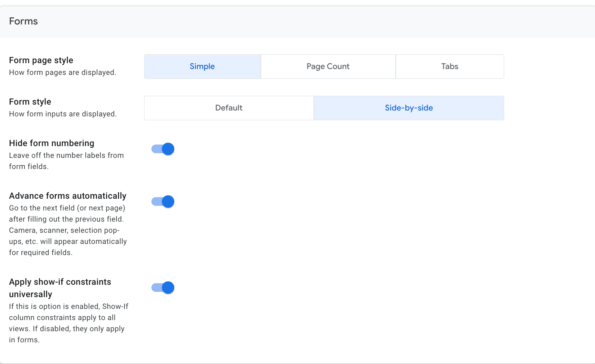Click the Advance forms automatically heading

(67, 196)
